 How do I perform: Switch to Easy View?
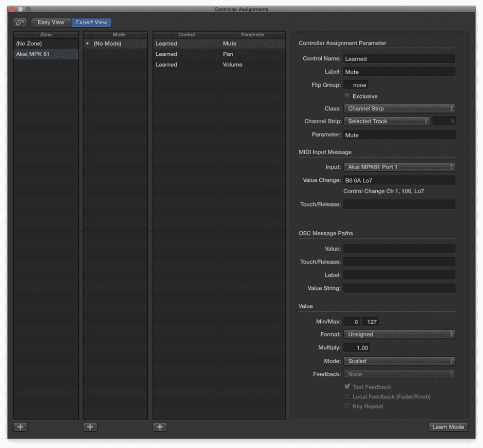[50, 22]
